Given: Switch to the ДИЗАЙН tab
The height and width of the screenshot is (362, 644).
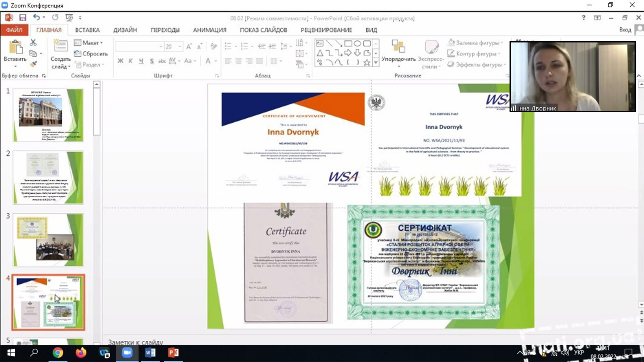Looking at the screenshot, I should 125,30.
